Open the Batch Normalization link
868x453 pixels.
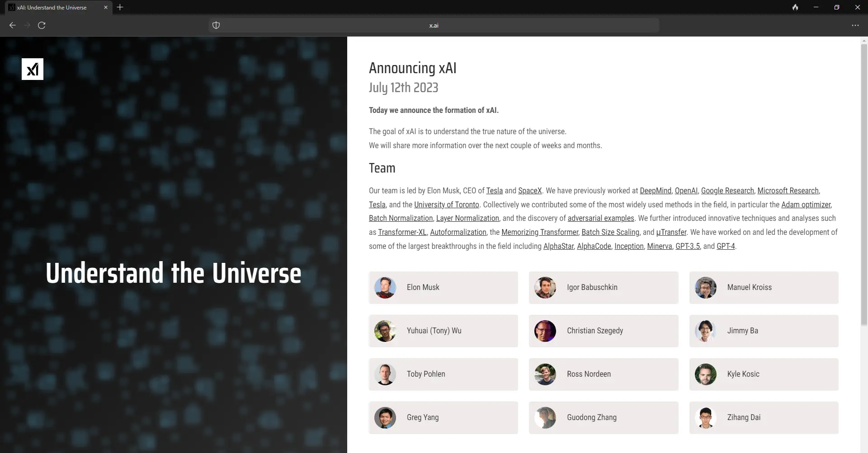pos(401,218)
